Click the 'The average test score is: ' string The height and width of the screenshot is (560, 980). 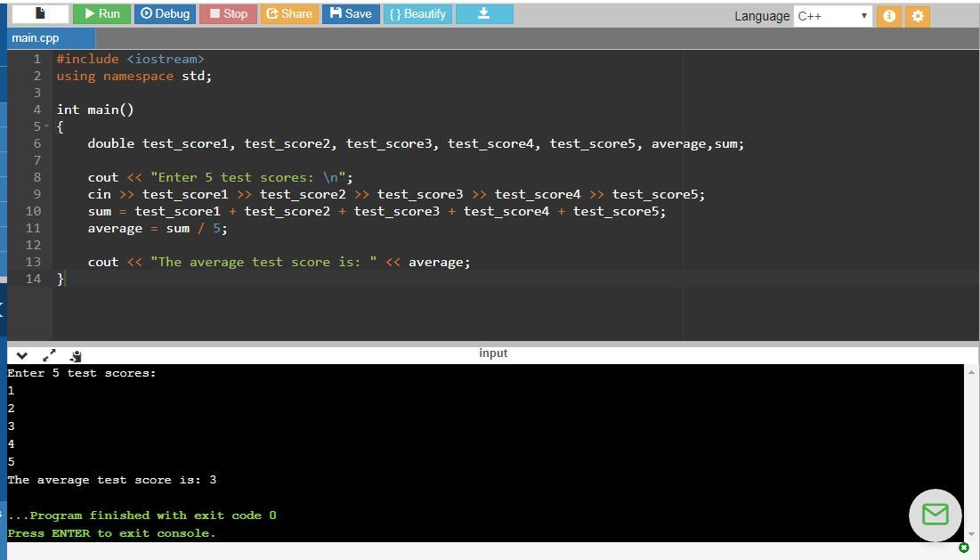[x=263, y=262]
